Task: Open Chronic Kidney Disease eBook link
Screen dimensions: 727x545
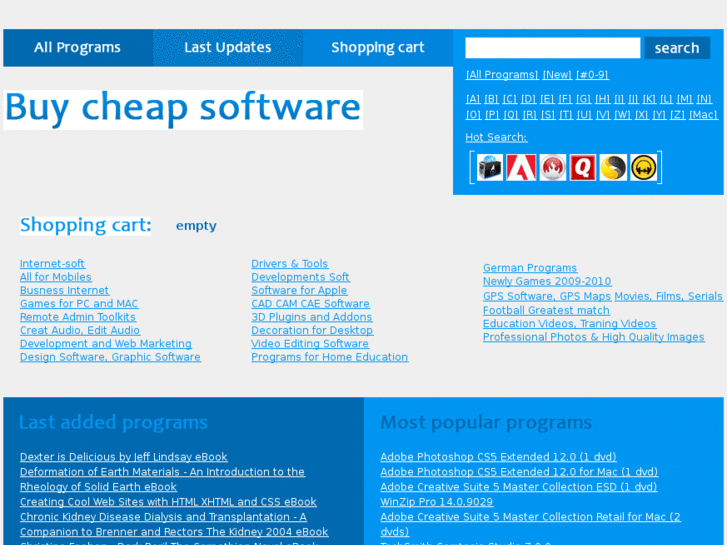Action: tap(174, 525)
